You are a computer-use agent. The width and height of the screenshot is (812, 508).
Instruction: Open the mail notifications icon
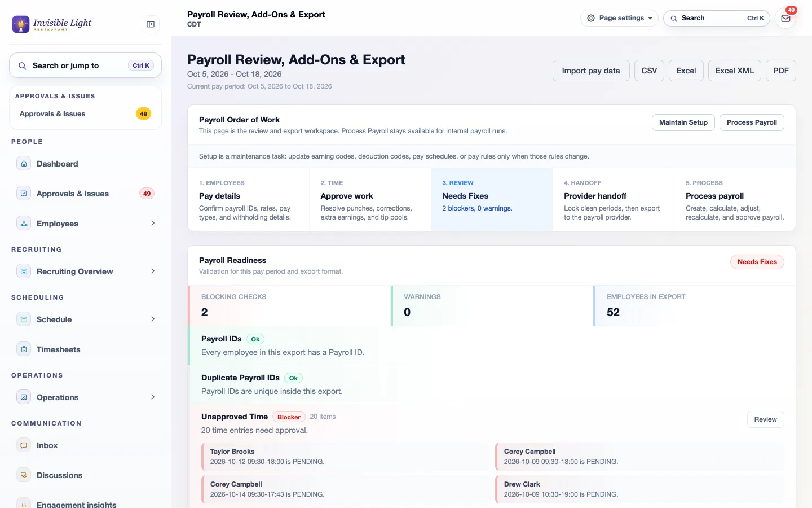785,18
